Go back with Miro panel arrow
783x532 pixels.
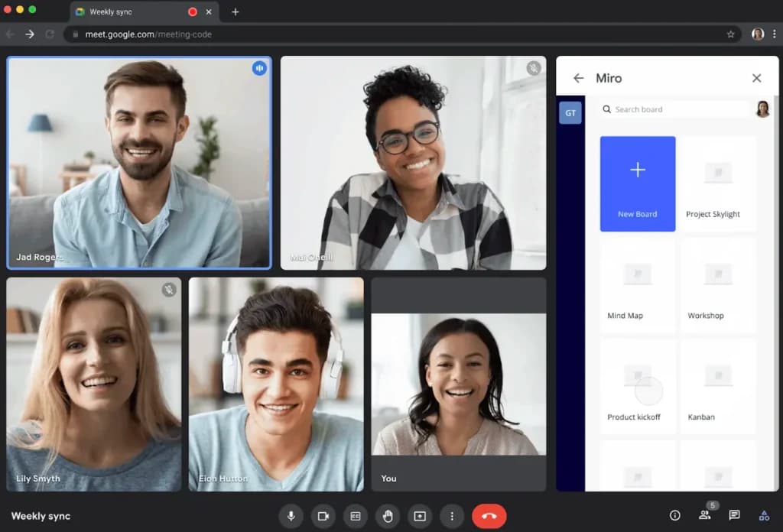[578, 78]
